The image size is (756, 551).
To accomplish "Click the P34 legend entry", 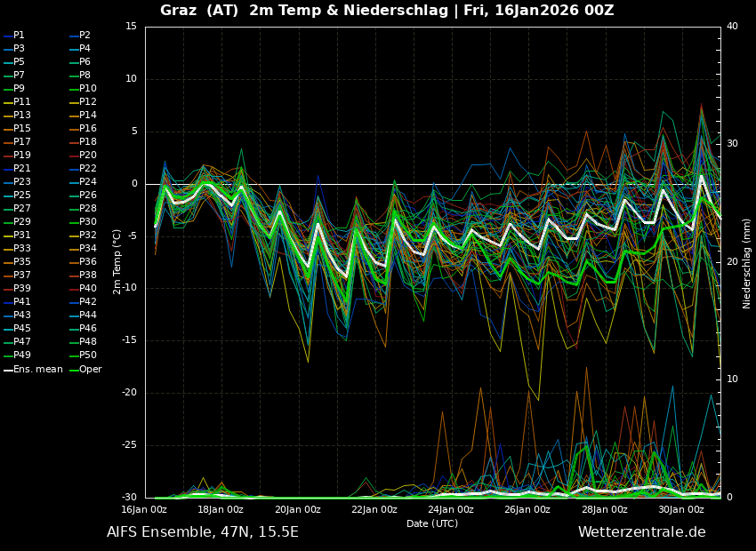I will pyautogui.click(x=83, y=249).
